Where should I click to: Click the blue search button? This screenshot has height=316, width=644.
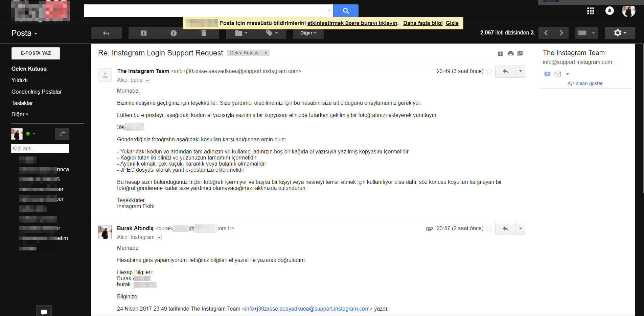(x=346, y=11)
